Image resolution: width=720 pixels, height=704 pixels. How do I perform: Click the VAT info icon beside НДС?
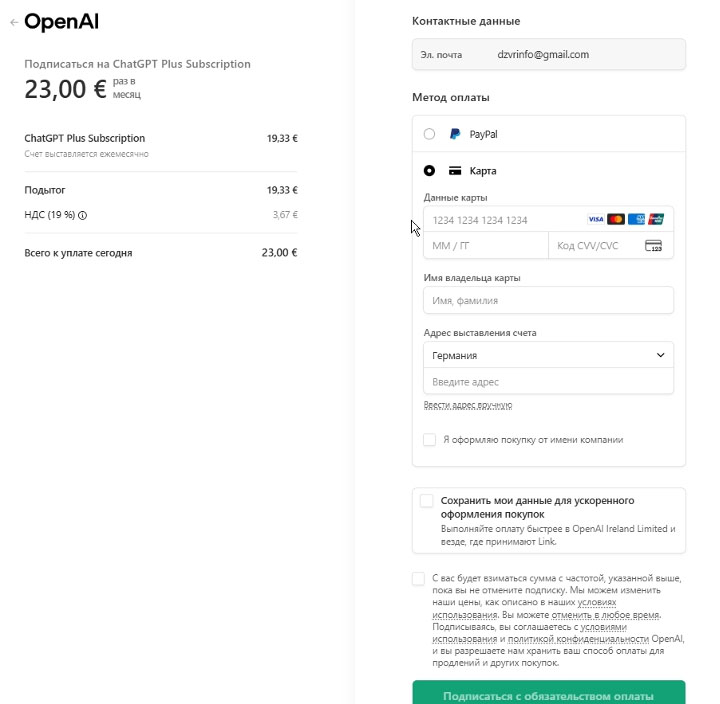pos(83,215)
